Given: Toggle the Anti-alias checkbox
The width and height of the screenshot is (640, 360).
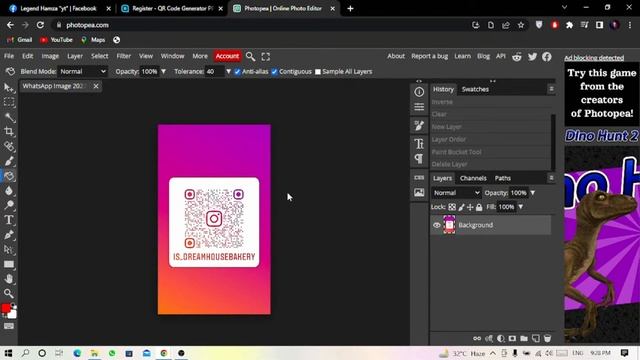Looking at the screenshot, I should [x=237, y=72].
